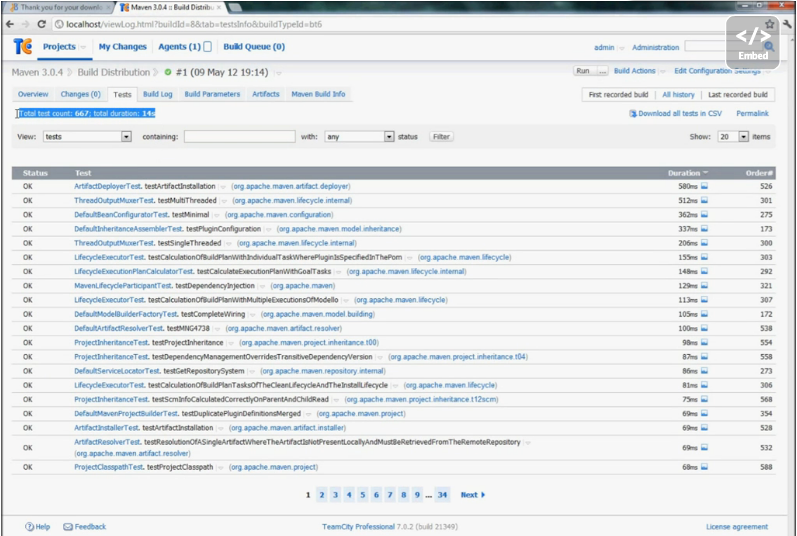
Task: Open duration graph icon for the 148ms test
Action: [x=704, y=272]
